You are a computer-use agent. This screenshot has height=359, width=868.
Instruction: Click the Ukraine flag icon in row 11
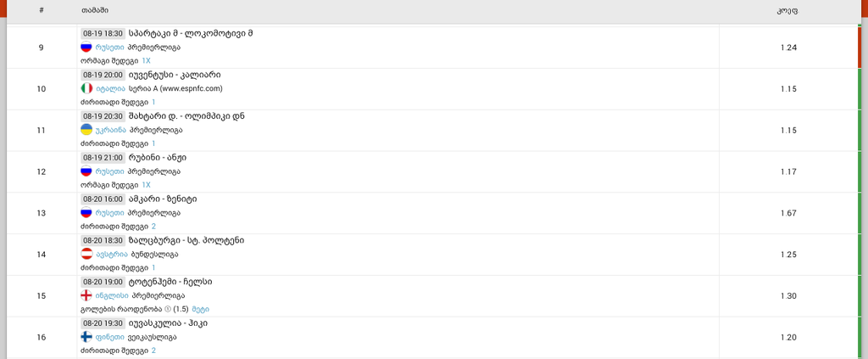pos(86,130)
